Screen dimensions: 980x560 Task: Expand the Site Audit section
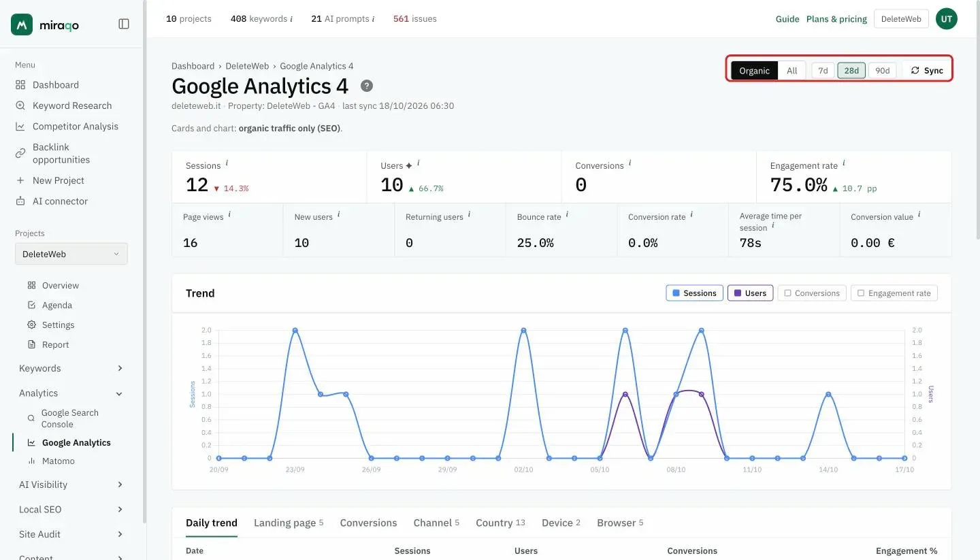[x=71, y=534]
